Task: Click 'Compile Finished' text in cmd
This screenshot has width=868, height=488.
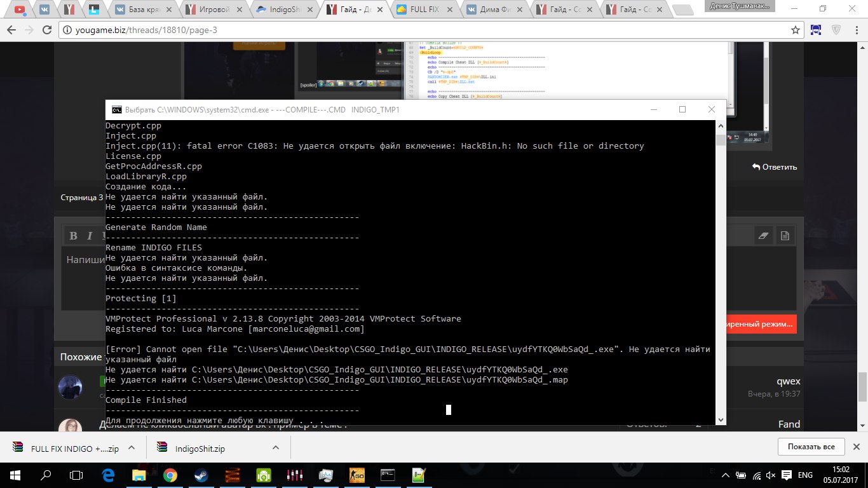Action: pyautogui.click(x=146, y=400)
